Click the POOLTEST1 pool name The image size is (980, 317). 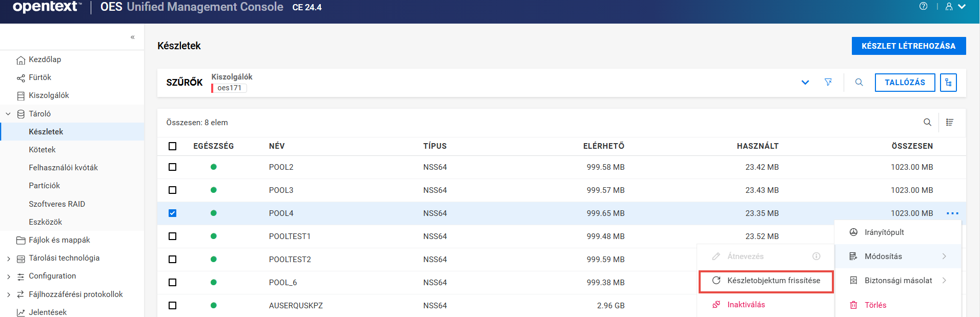(290, 236)
